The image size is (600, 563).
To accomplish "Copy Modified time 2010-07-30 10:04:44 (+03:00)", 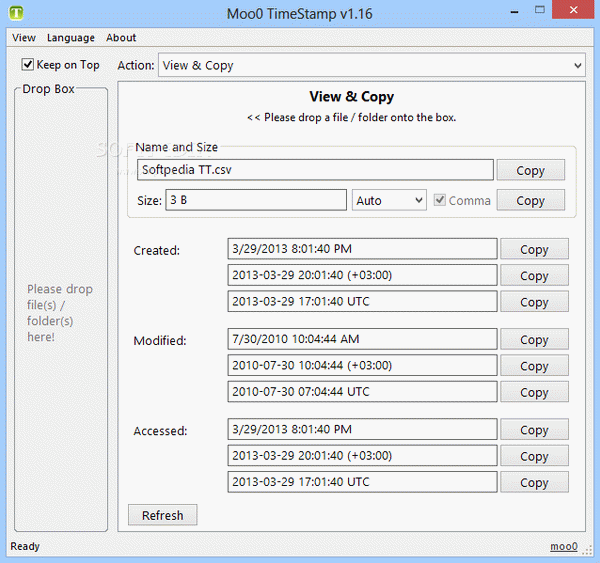I will click(534, 366).
